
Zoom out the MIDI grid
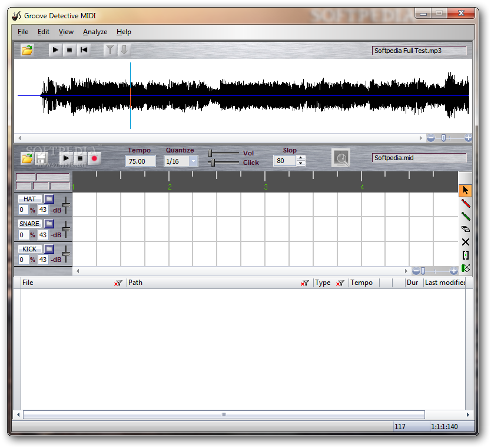coord(416,271)
